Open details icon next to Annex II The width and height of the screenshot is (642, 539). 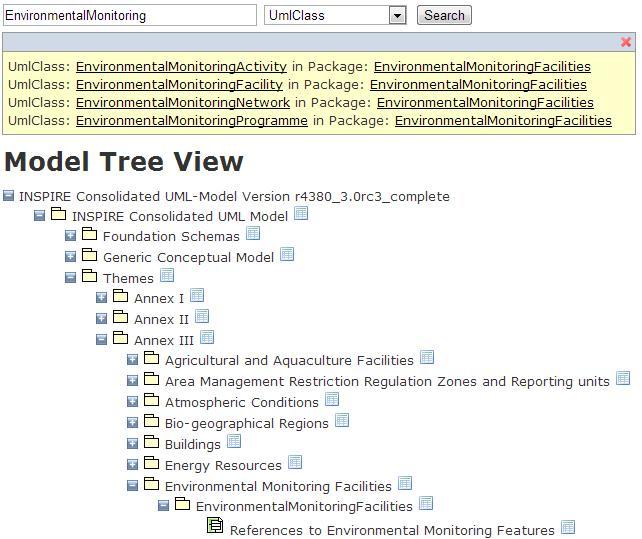click(x=202, y=317)
